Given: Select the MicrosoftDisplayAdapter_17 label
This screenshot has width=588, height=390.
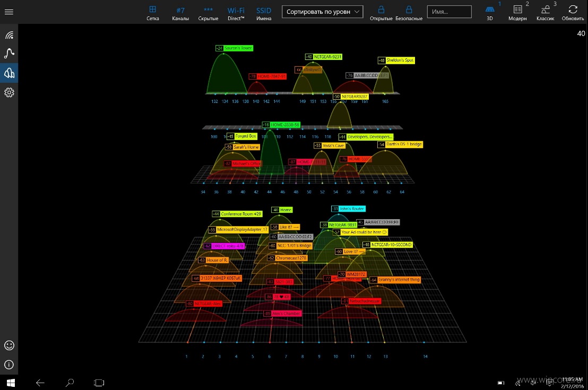Looking at the screenshot, I should point(238,230).
